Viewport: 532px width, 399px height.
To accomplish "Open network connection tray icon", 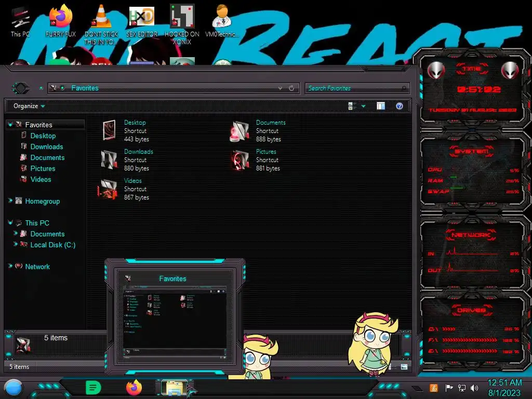I will [462, 388].
